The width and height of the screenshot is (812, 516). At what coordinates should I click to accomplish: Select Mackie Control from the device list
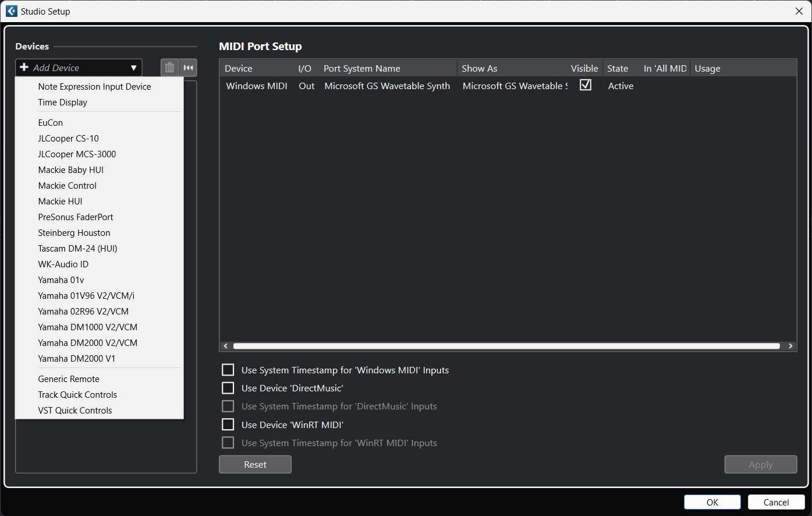coord(67,185)
